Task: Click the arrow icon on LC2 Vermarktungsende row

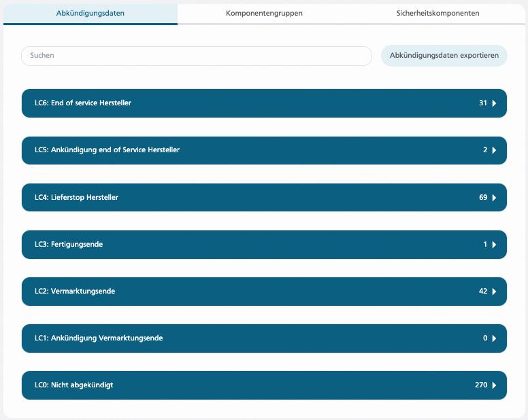Action: (494, 292)
